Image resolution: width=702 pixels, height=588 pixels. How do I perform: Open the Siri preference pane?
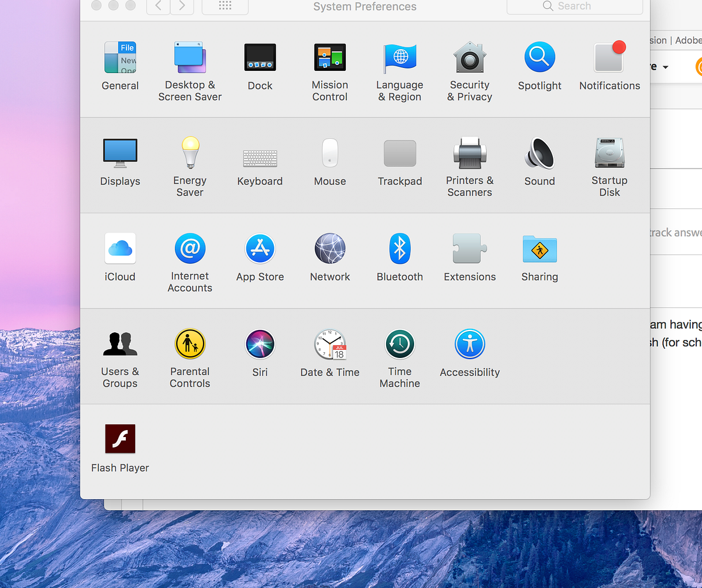coord(260,344)
